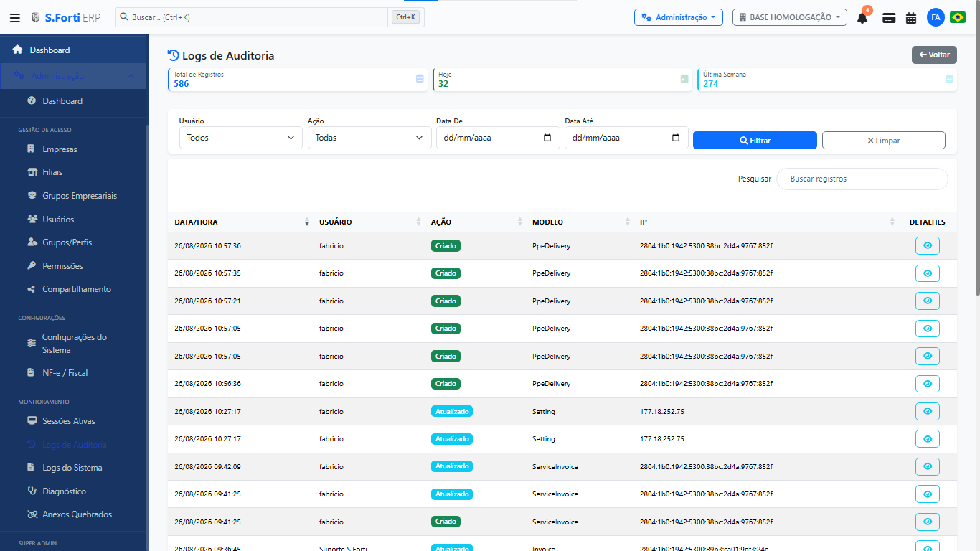Expand the Administração module dropdown

click(678, 17)
